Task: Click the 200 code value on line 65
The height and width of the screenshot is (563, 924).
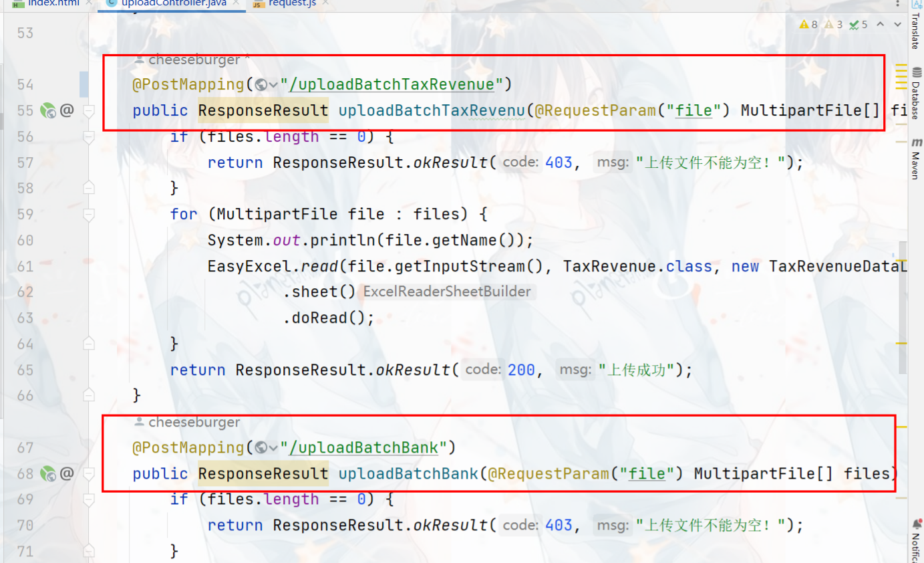Action: pyautogui.click(x=522, y=370)
